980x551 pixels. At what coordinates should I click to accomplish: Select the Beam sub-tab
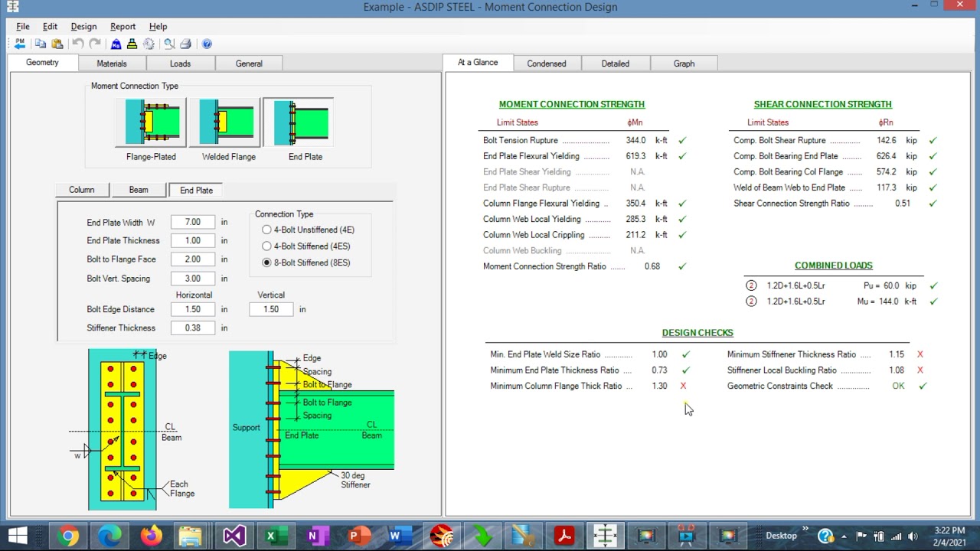[x=139, y=190]
